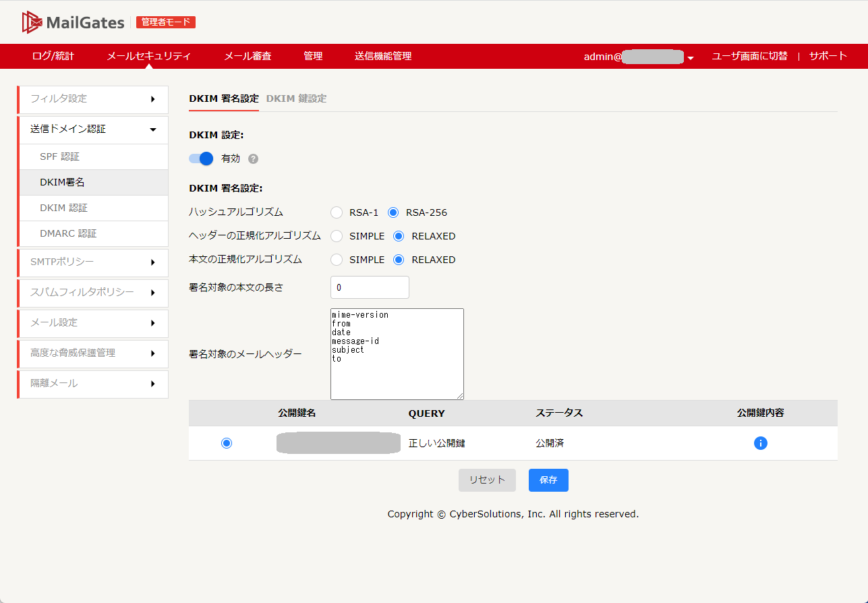Viewport: 868px width, 603px height.
Task: View public key content info icon
Action: (x=761, y=443)
